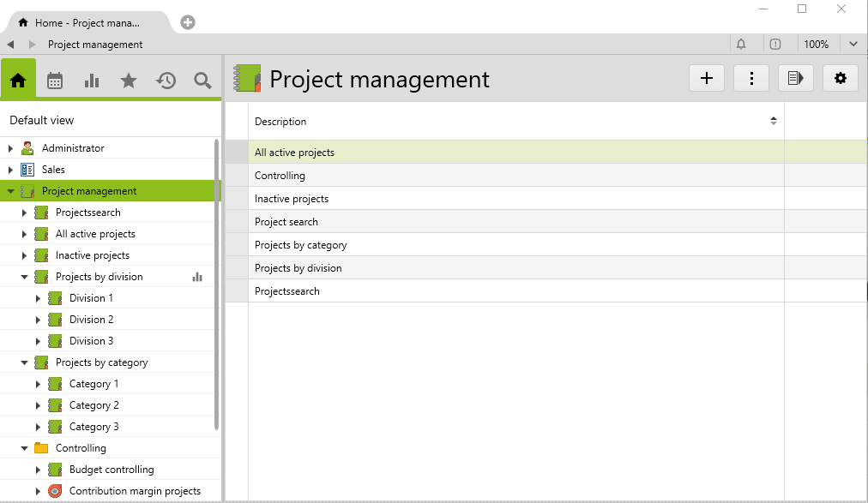Open the zoom level dropdown arrow
The image size is (868, 503).
(x=853, y=45)
